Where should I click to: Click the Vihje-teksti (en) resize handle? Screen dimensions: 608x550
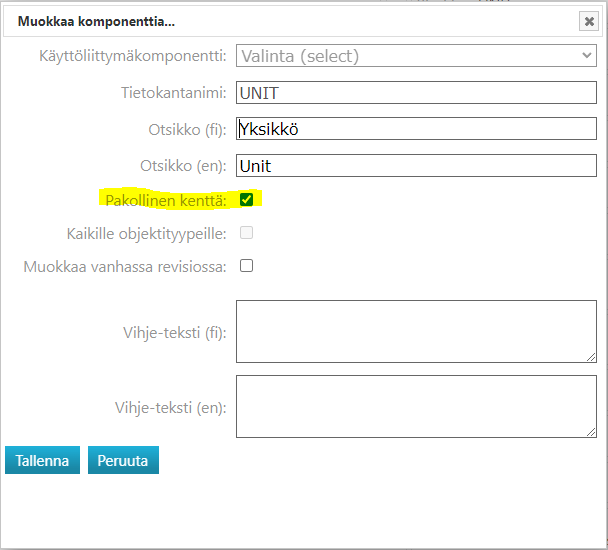coord(590,431)
